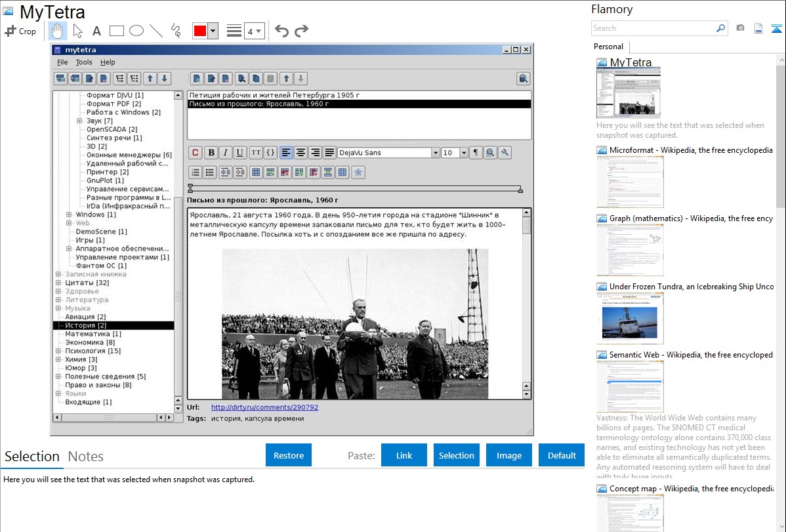Screen dimensions: 786x532
Task: Toggle bold formatting in the editor
Action: [x=211, y=153]
